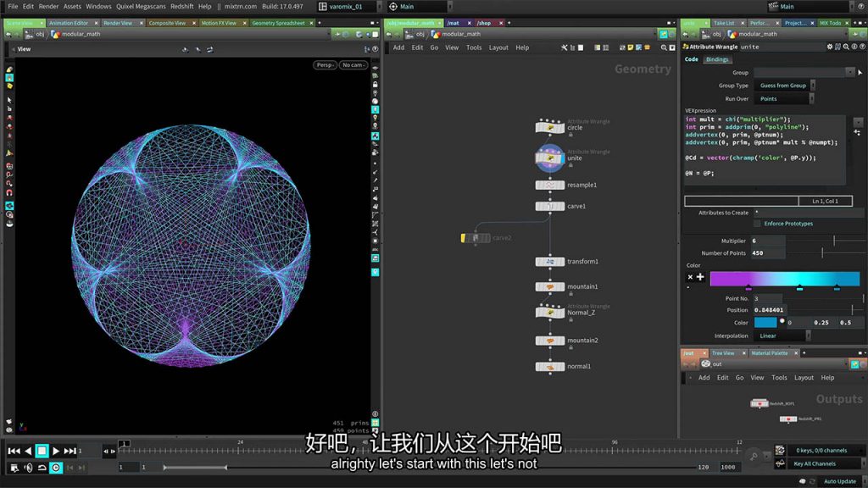Click the back arrow in network editor path bar
This screenshot has width=868, height=488.
388,34
